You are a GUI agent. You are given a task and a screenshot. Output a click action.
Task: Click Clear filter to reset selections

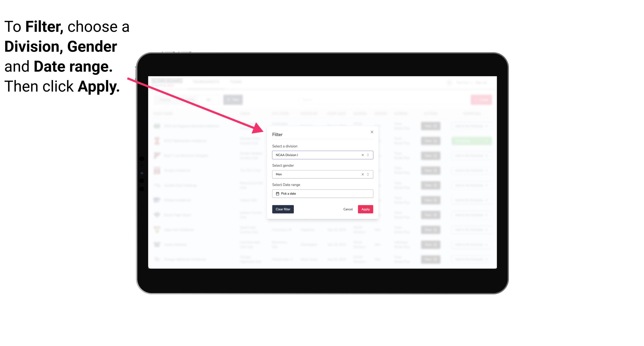(283, 209)
